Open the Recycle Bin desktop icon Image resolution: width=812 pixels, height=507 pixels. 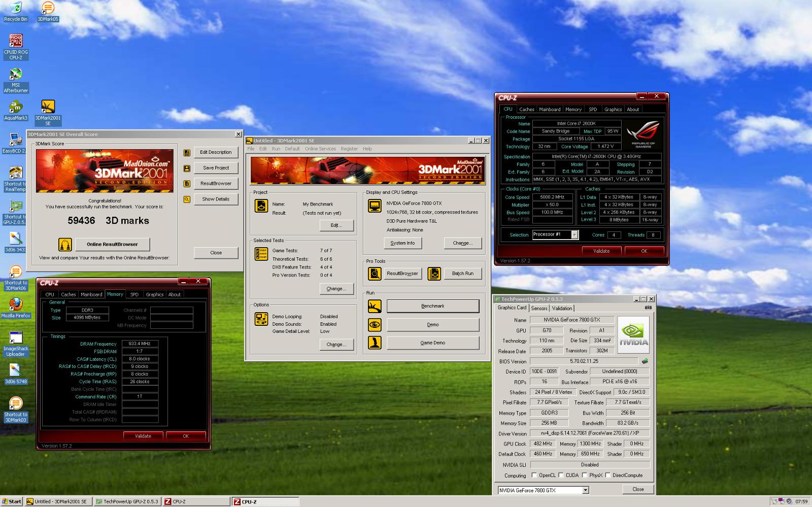(x=16, y=12)
